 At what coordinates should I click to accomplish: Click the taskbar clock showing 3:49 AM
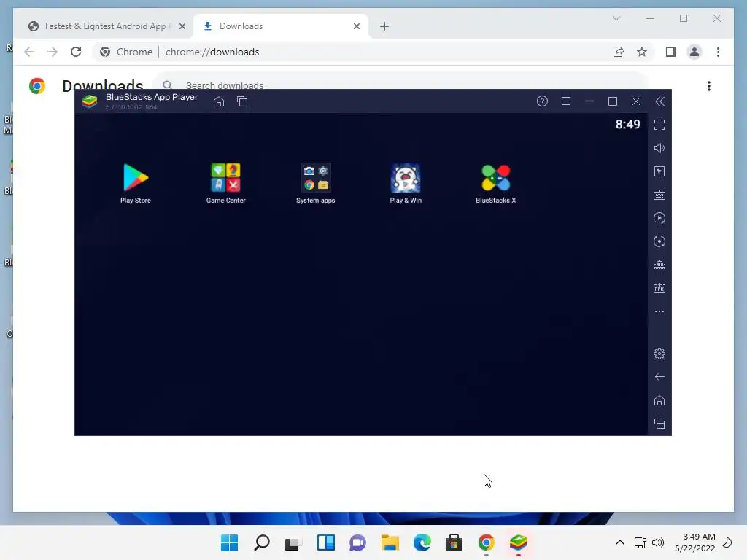click(x=695, y=542)
